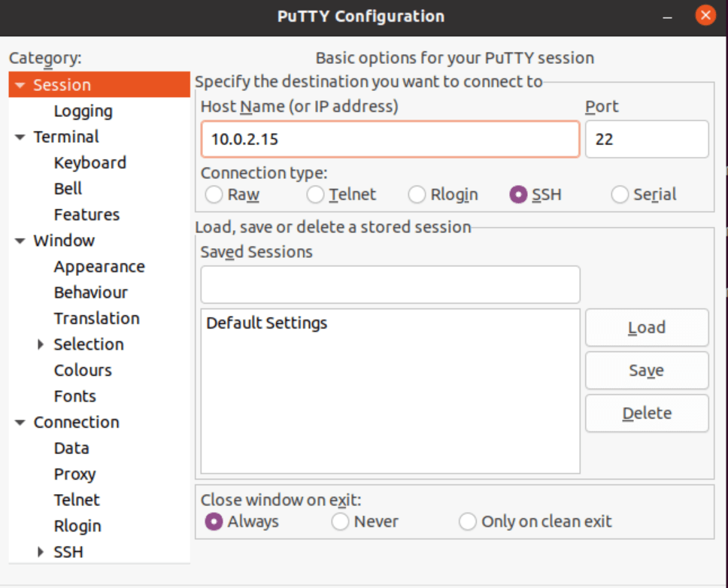Select Default Settings in sessions list
Image resolution: width=728 pixels, height=588 pixels.
[267, 323]
